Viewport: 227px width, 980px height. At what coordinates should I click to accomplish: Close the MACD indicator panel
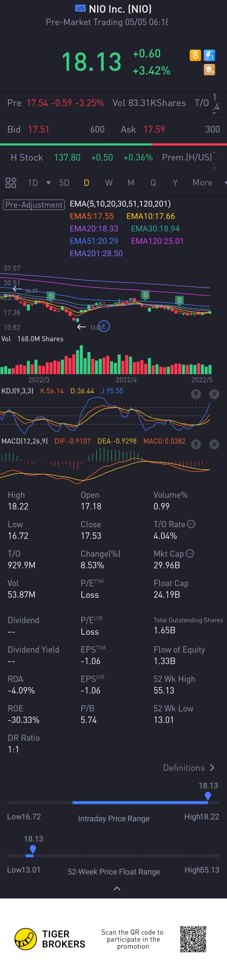214,444
